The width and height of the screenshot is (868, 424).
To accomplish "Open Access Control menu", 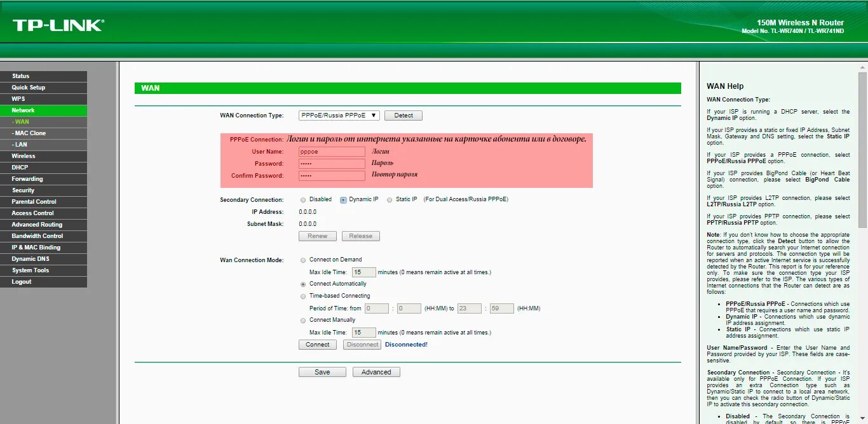I will [x=43, y=213].
